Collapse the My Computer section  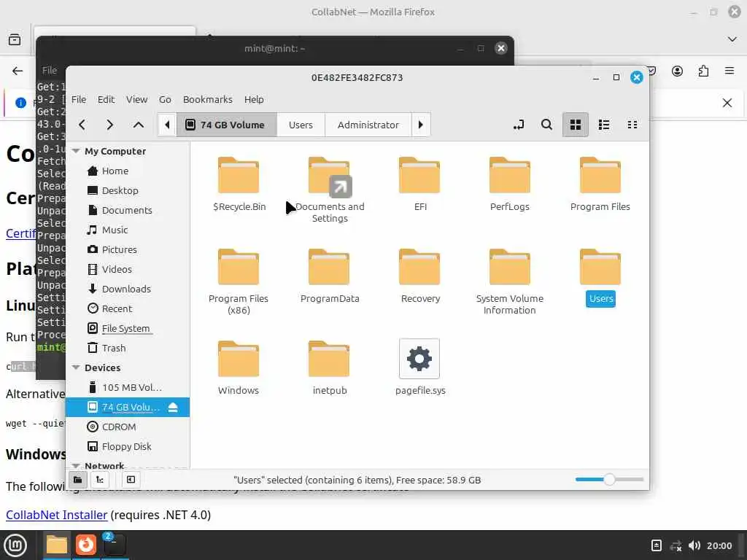pyautogui.click(x=76, y=151)
